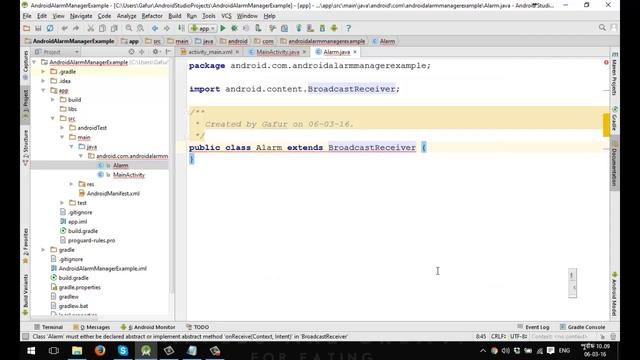The width and height of the screenshot is (640, 360).
Task: Expand the res folder
Action: click(x=71, y=184)
